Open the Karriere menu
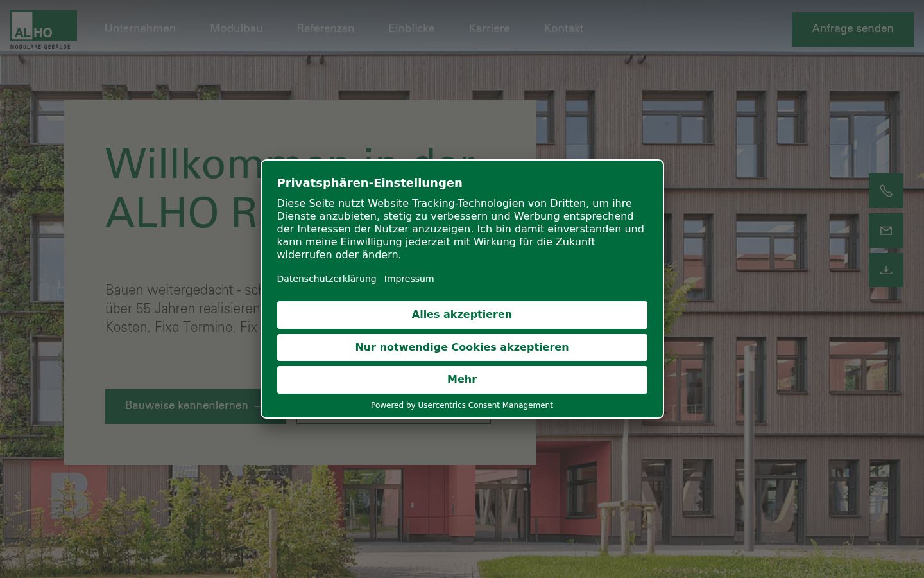Viewport: 924px width, 578px height. [489, 28]
